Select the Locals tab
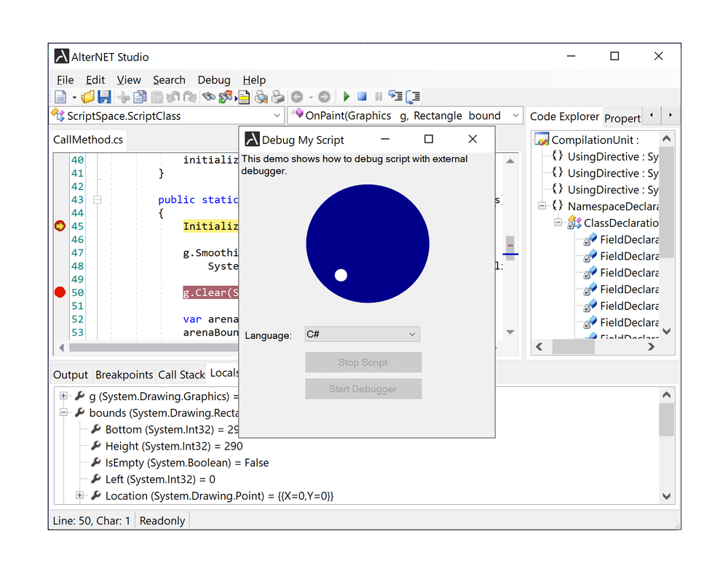 point(223,373)
